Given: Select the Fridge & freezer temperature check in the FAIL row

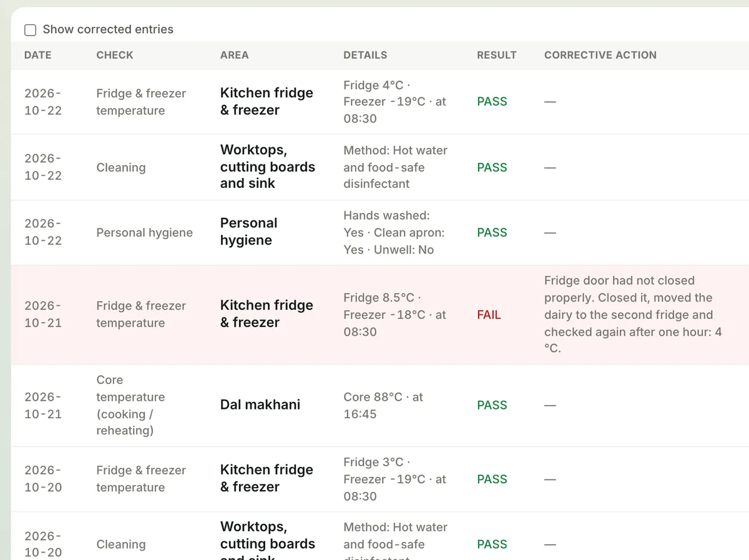Looking at the screenshot, I should point(141,315).
